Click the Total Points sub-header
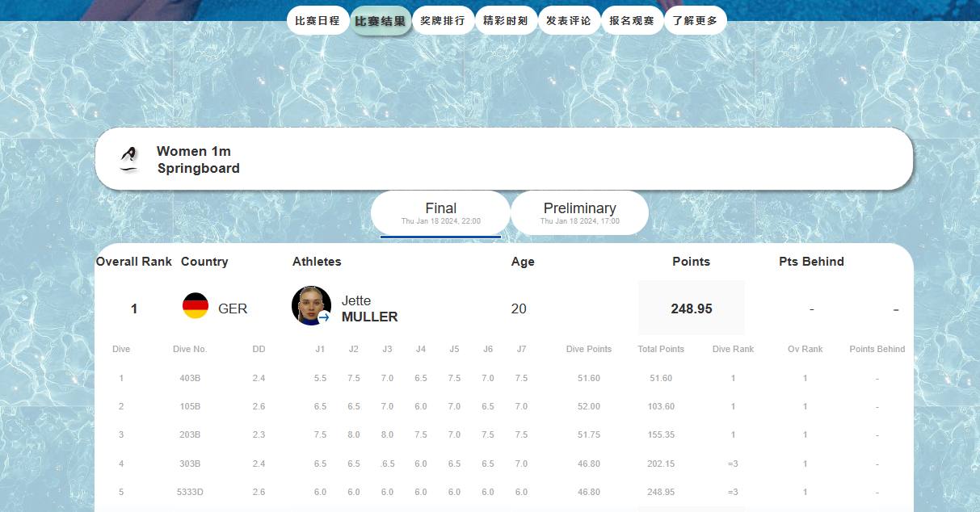The width and height of the screenshot is (980, 512). coord(661,349)
